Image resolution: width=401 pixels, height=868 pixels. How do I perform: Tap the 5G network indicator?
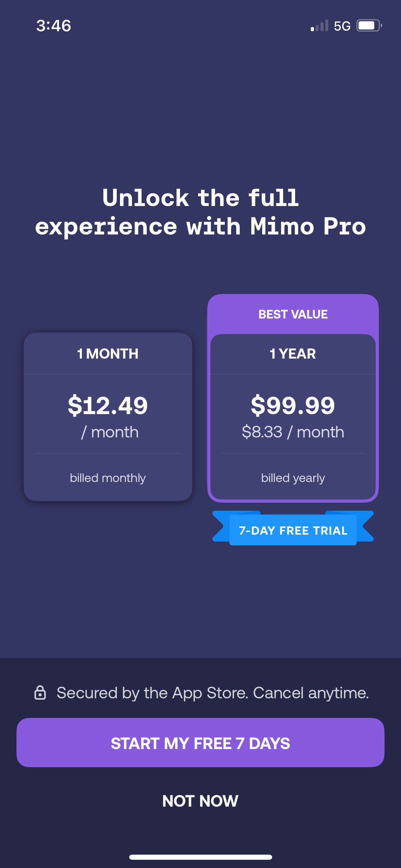pos(342,26)
